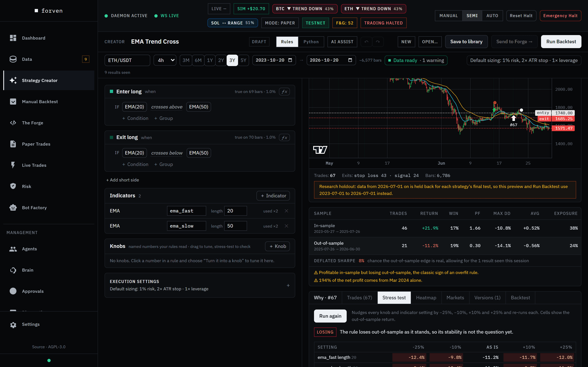
Task: Remove the ema_slow indicator with X
Action: click(x=286, y=226)
